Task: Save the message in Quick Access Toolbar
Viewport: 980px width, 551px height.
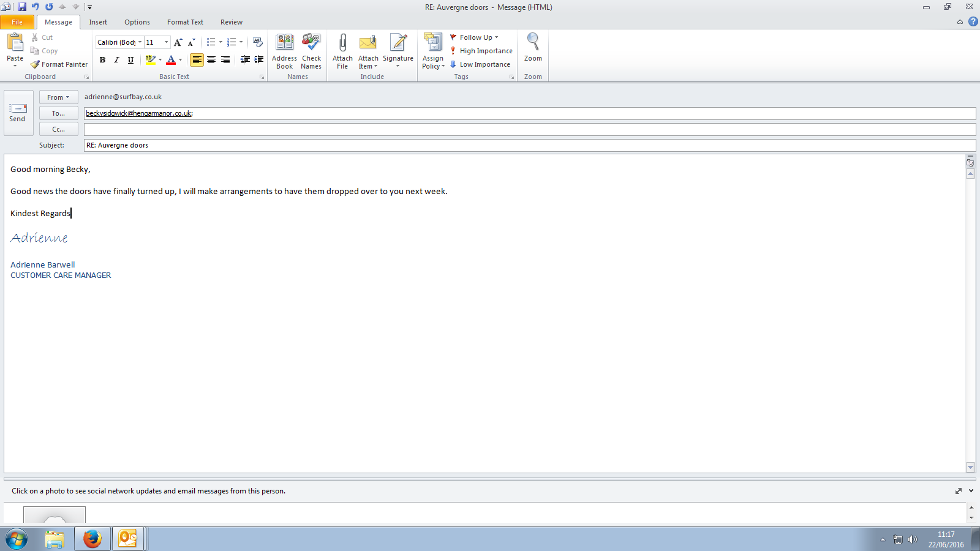Action: (22, 7)
